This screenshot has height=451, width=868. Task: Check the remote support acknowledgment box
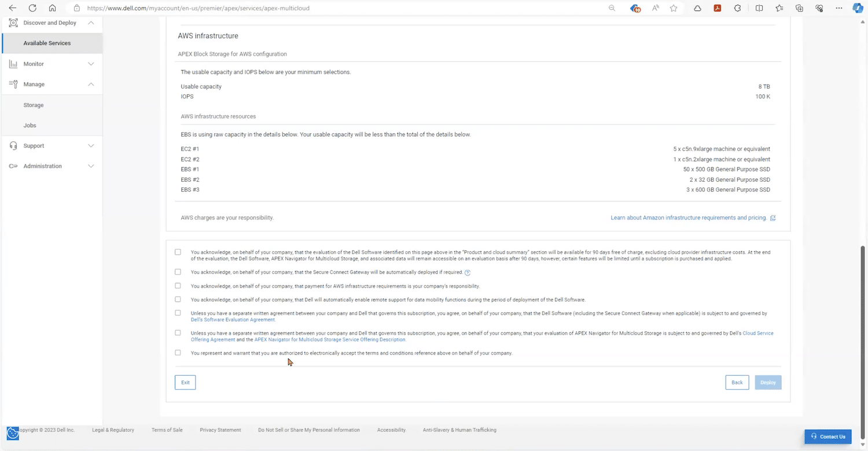click(178, 299)
